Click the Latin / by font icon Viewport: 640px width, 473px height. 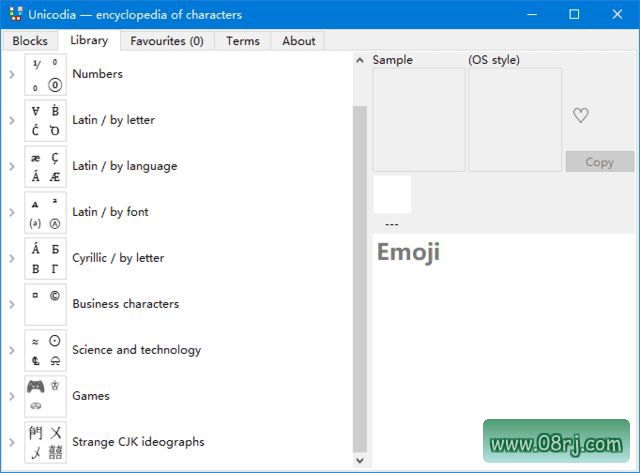[45, 213]
